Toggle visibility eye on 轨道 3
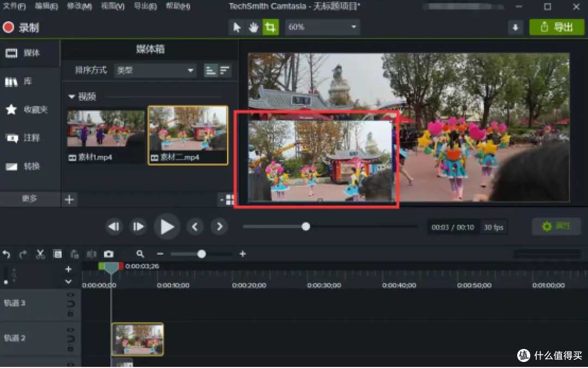588x368 pixels. pyautogui.click(x=70, y=295)
